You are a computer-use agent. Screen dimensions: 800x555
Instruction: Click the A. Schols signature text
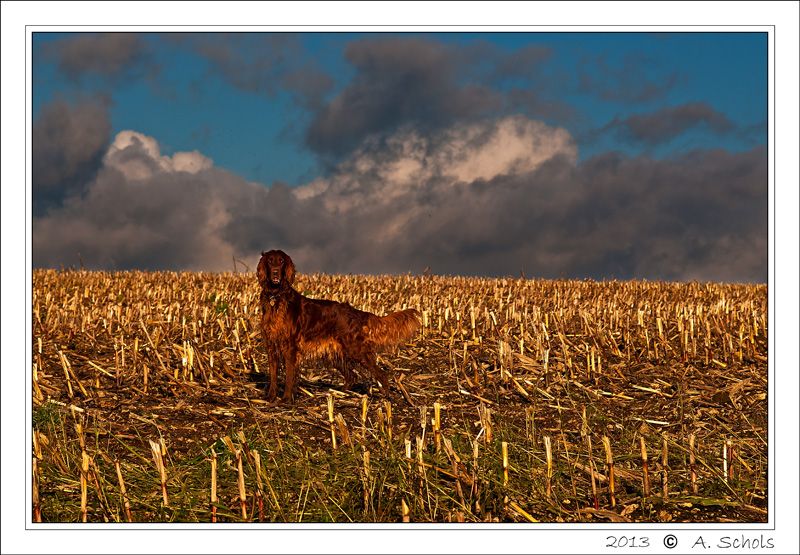pos(733,541)
